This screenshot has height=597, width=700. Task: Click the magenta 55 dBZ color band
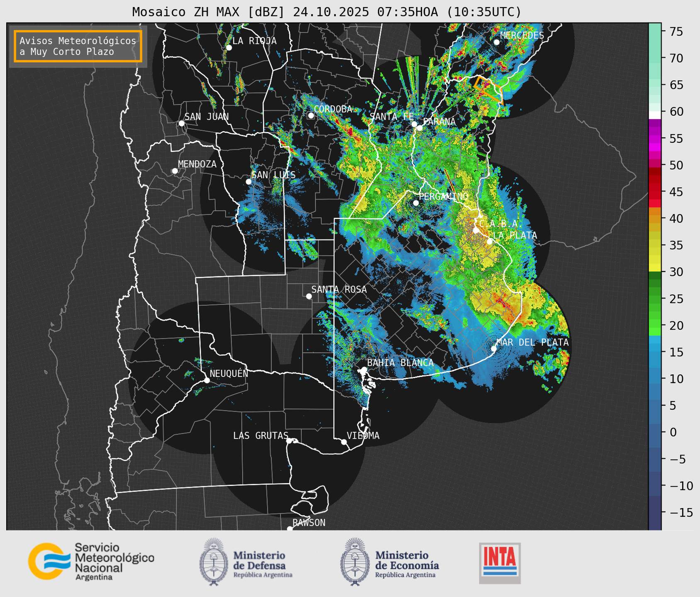(x=655, y=138)
